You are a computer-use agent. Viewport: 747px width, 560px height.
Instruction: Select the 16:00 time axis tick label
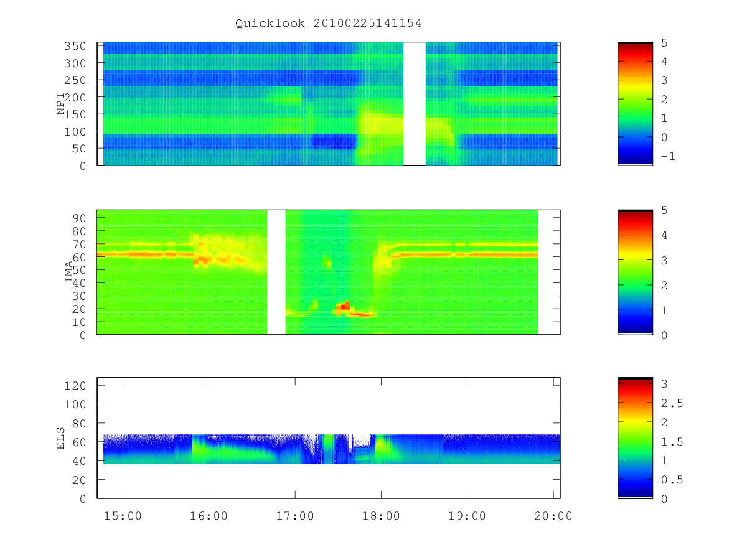(x=209, y=516)
